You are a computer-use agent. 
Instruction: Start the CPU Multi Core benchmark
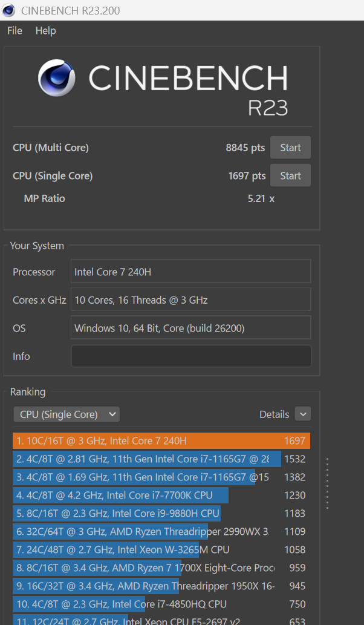point(290,147)
